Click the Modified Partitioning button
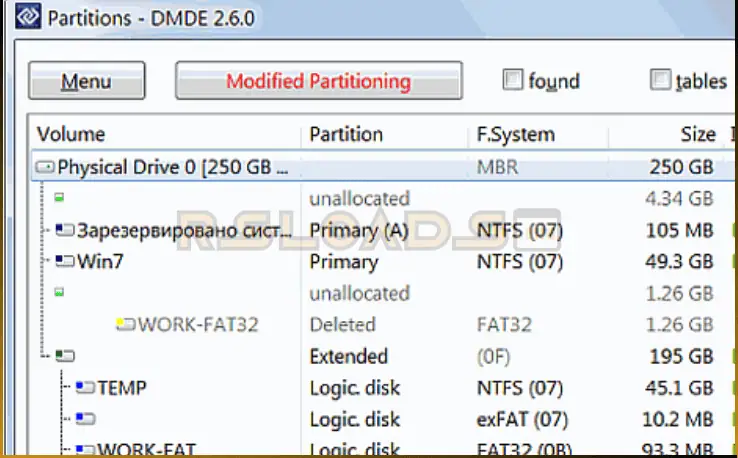Image resolution: width=738 pixels, height=458 pixels. pos(319,80)
